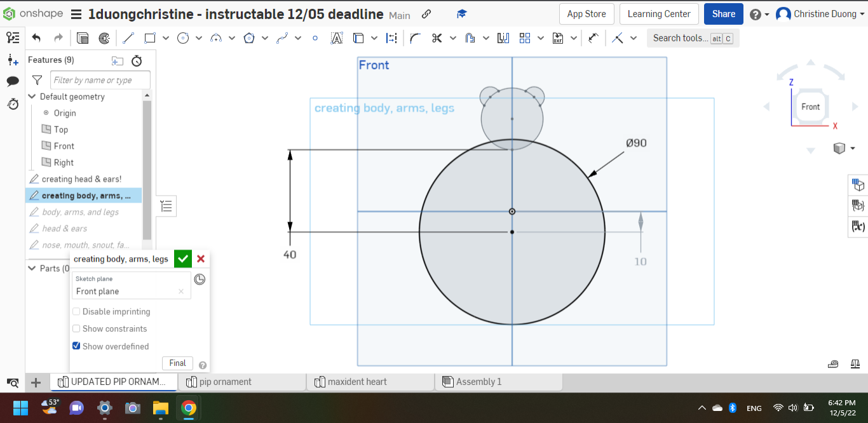Select the Mirror sketch tool
The image size is (868, 423).
(503, 38)
